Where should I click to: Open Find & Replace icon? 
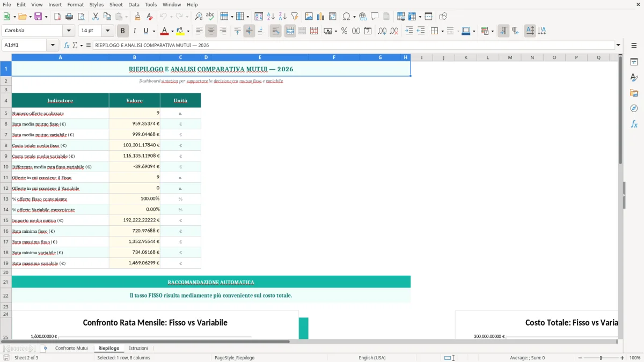(x=199, y=17)
